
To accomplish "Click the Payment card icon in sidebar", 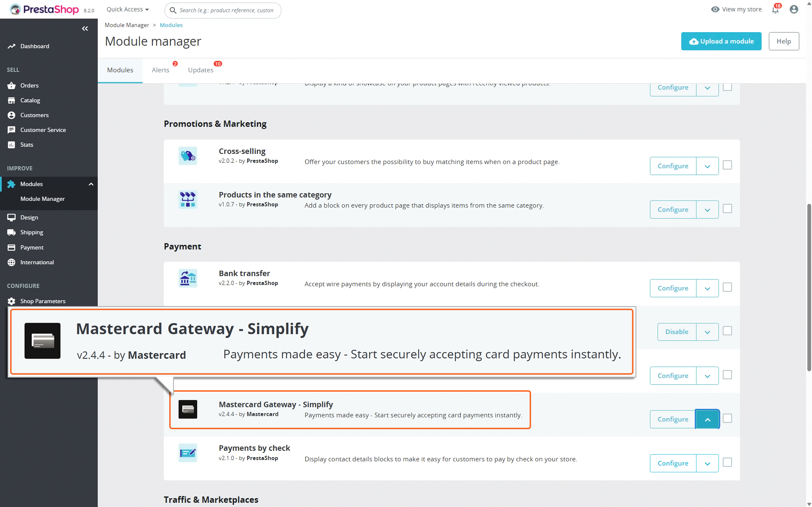I will pos(11,247).
